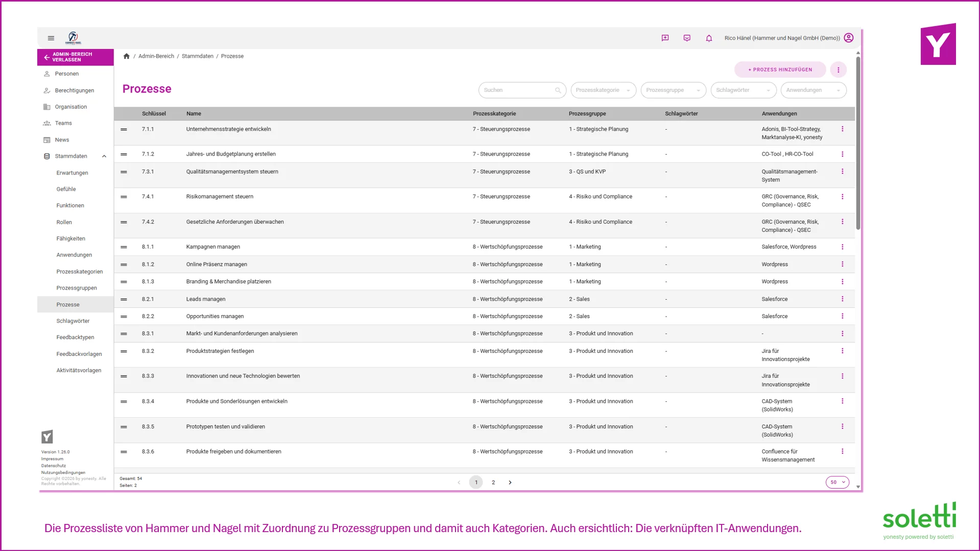980x551 pixels.
Task: Click the yonesty Y logo in sidebar footer
Action: pyautogui.click(x=47, y=437)
